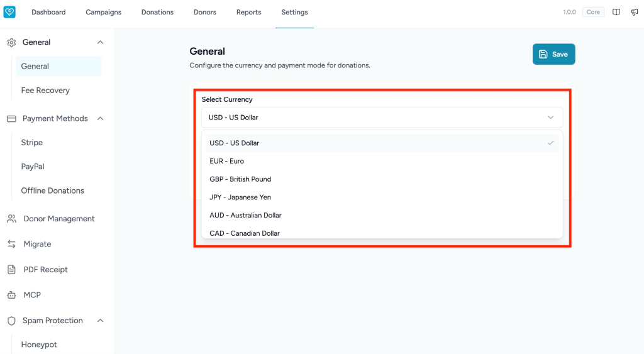Open the documentation book icon

(x=616, y=12)
